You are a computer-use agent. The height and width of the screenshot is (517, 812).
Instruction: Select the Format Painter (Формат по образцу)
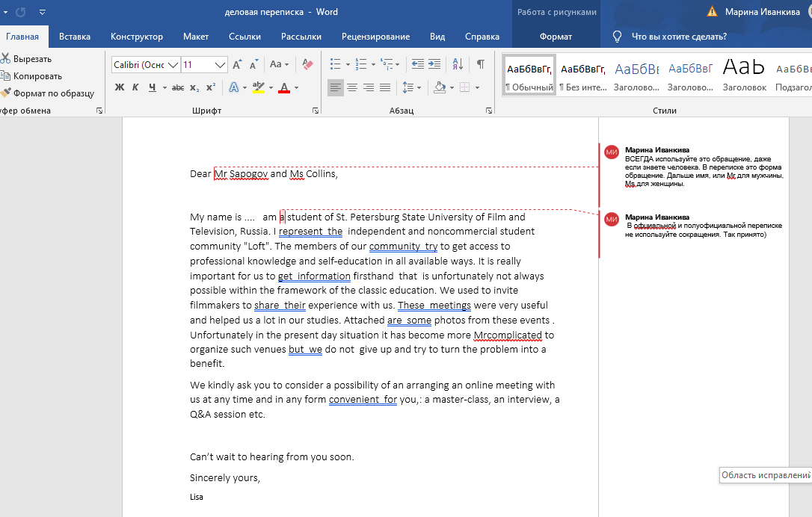pos(48,93)
